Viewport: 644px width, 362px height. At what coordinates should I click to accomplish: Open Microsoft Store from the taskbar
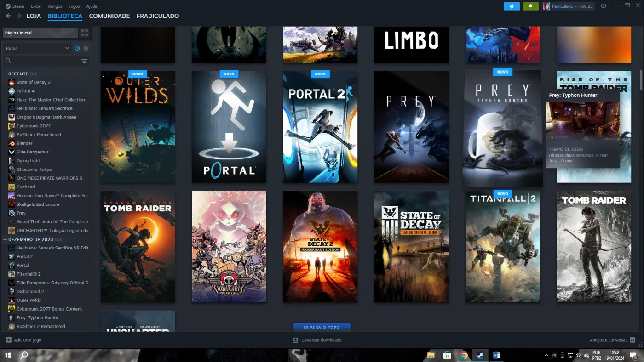coord(447,355)
